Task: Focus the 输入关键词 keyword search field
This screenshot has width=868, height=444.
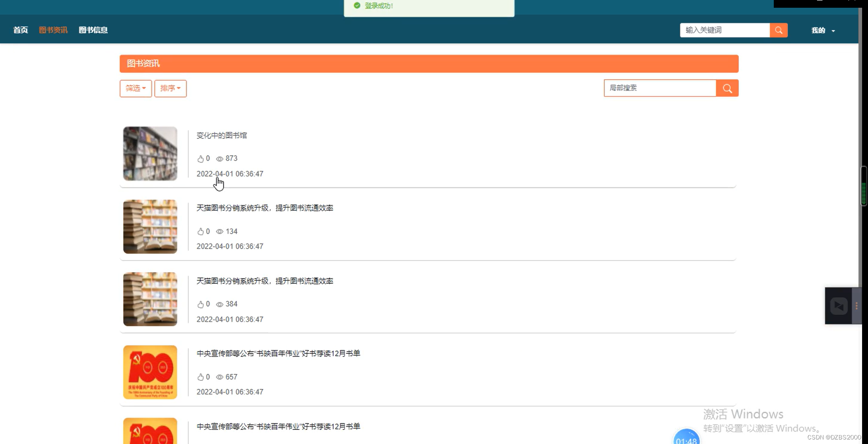Action: click(x=725, y=30)
